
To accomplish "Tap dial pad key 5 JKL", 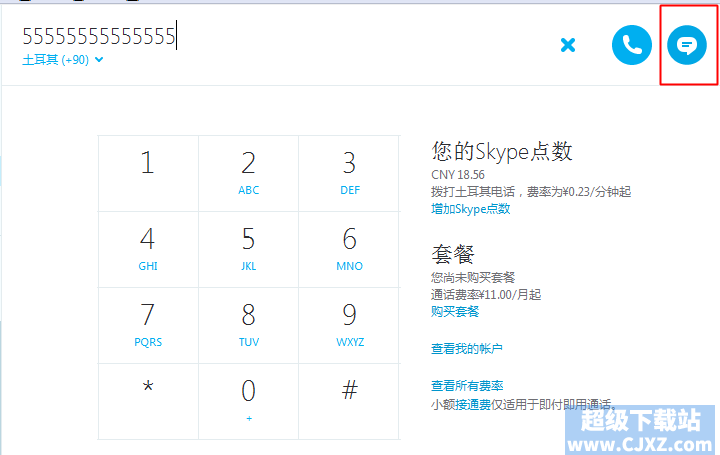I will coord(248,250).
